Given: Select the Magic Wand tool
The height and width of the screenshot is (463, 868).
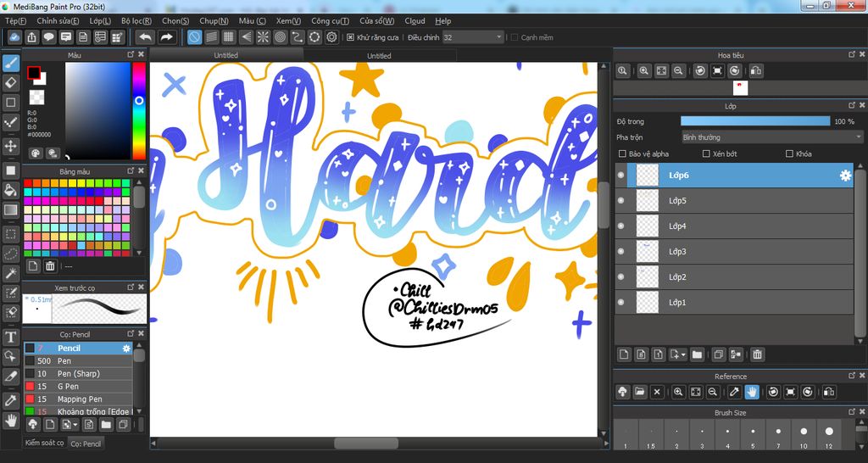Looking at the screenshot, I should 10,273.
